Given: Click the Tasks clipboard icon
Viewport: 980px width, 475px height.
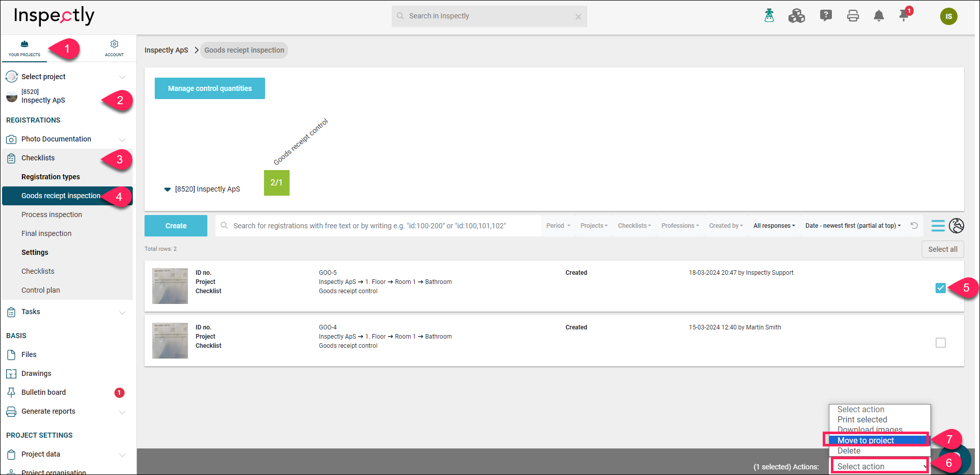Looking at the screenshot, I should point(11,312).
